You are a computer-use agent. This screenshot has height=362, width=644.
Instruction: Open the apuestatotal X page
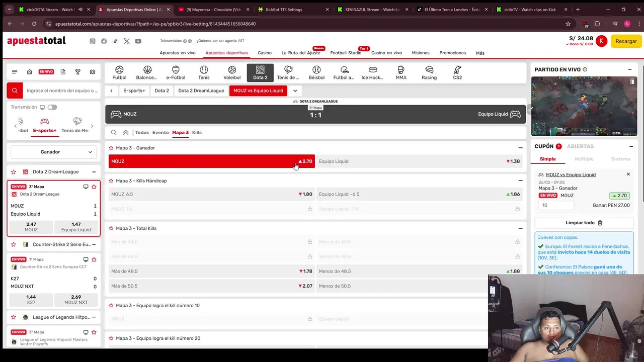click(127, 41)
